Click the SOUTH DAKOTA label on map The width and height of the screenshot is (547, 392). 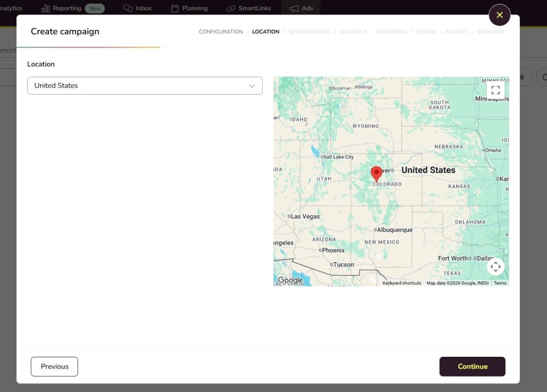[x=440, y=105]
